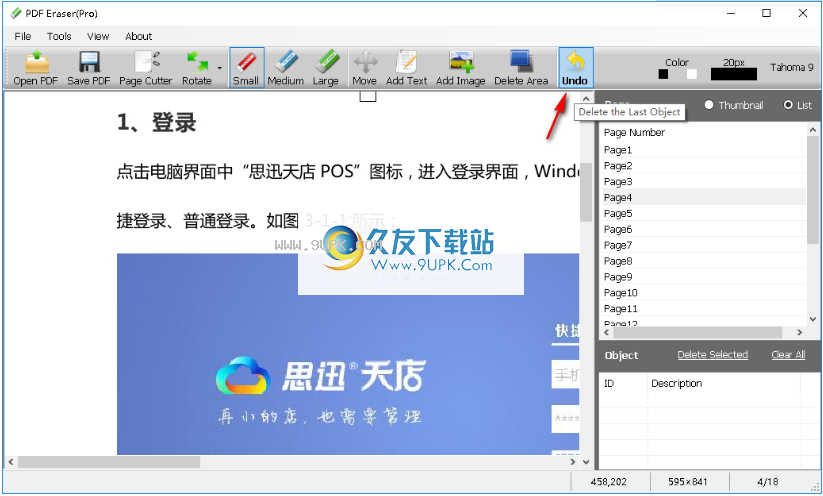Select Page1 in the page list
This screenshot has height=496, width=823.
click(702, 150)
